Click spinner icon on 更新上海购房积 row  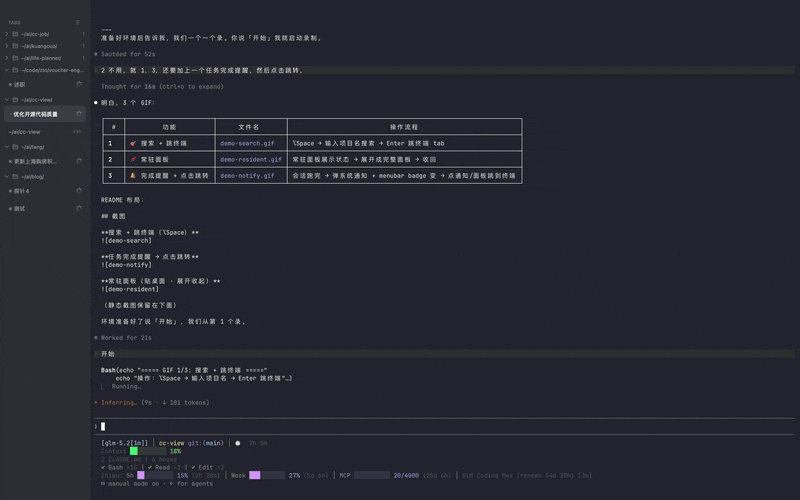pos(79,161)
